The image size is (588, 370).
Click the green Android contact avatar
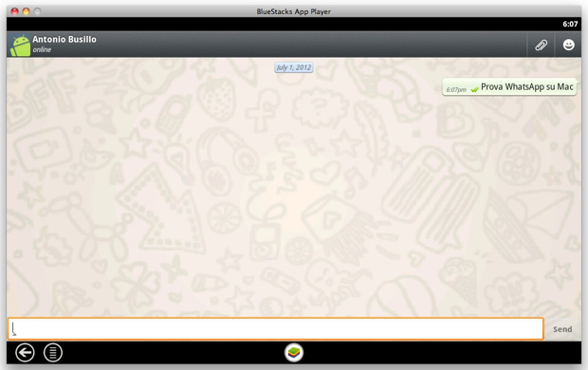click(x=20, y=45)
